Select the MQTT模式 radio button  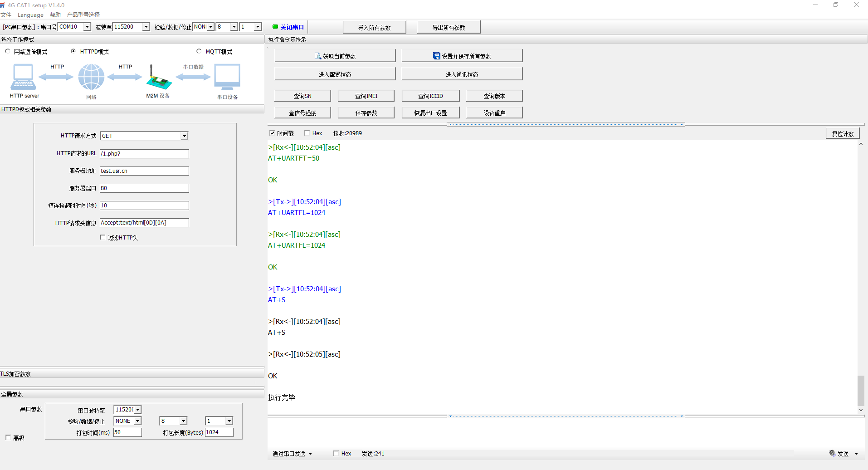tap(199, 51)
